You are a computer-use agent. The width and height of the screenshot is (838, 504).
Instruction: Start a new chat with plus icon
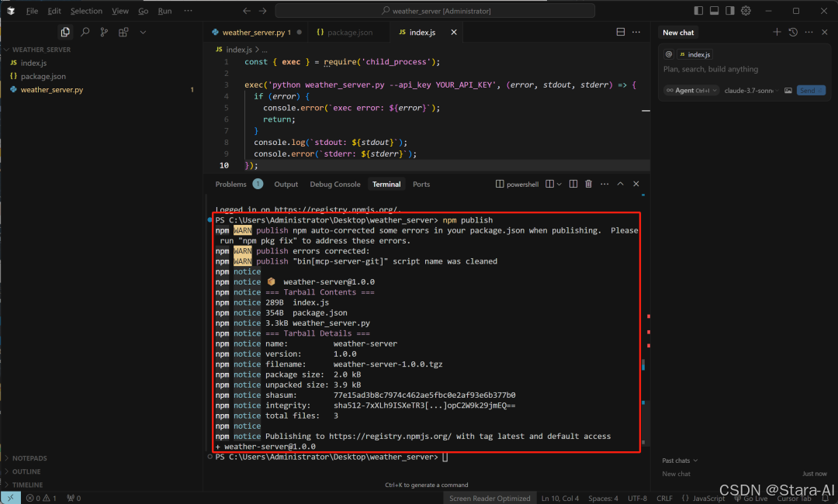tap(777, 32)
